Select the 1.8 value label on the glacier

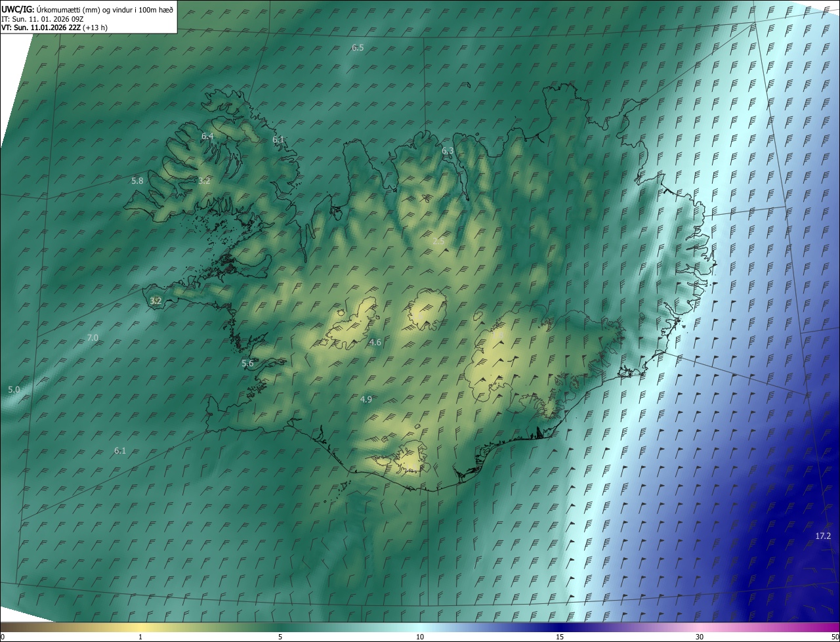497,335
